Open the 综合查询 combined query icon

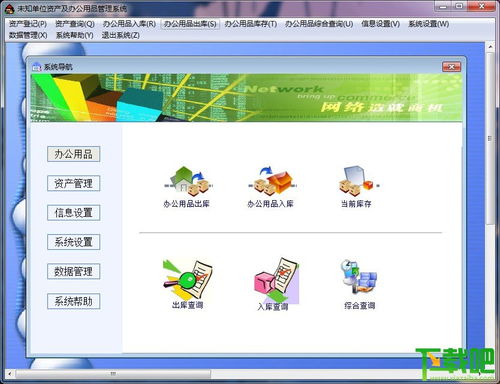(x=358, y=278)
